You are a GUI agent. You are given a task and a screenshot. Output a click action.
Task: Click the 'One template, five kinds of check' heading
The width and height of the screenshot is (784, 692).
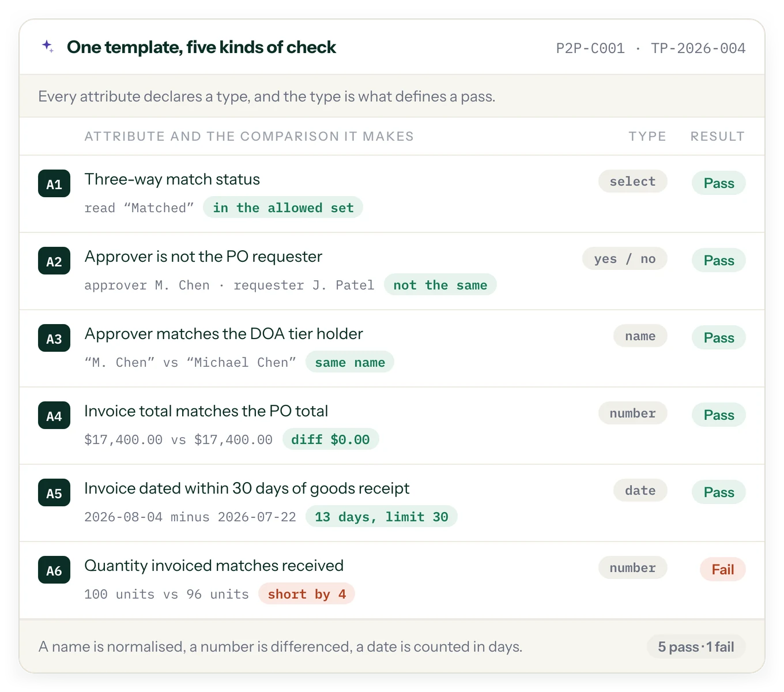(x=201, y=47)
